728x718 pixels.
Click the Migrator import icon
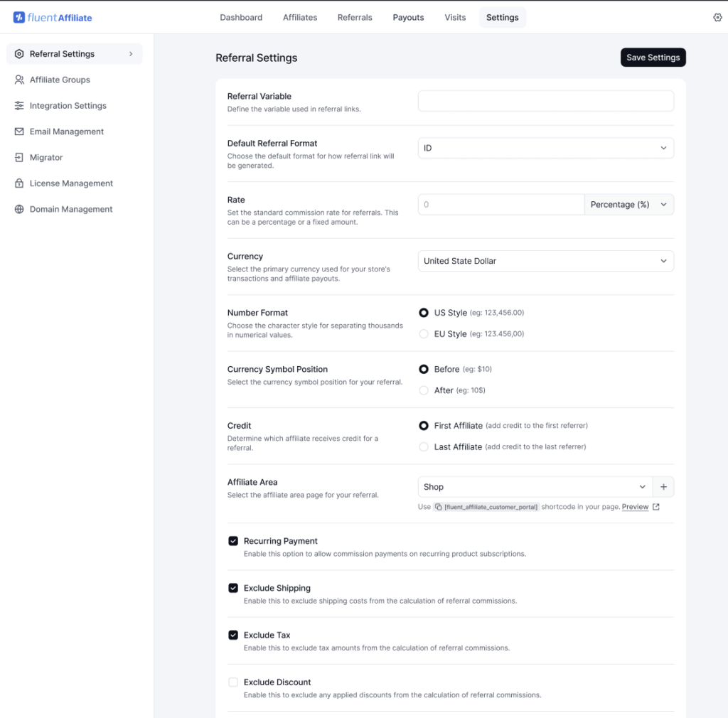click(19, 157)
